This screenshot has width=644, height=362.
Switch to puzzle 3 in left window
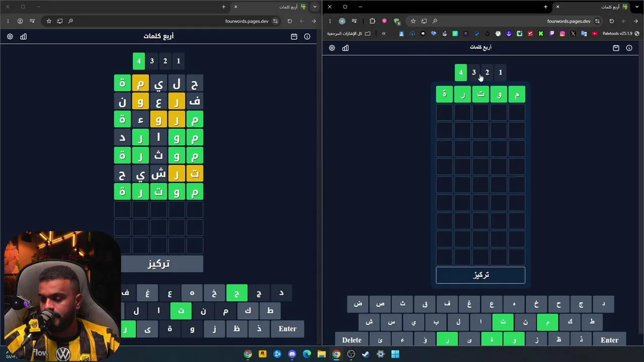click(152, 61)
